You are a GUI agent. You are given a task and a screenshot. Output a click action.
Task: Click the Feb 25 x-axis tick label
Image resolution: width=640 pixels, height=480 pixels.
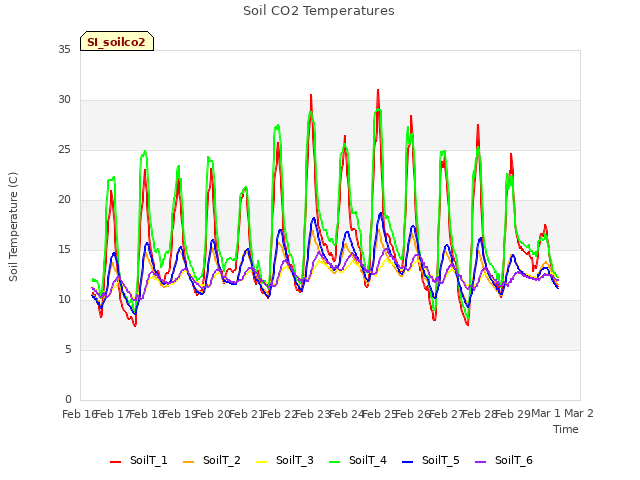(379, 414)
